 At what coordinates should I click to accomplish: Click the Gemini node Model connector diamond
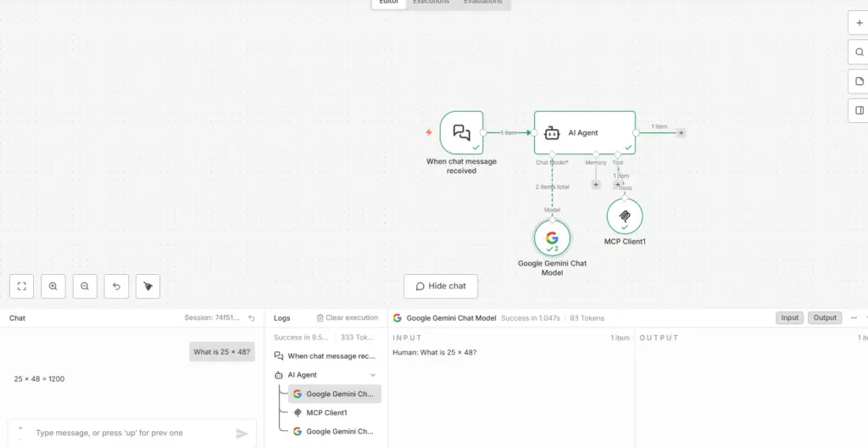click(x=552, y=220)
